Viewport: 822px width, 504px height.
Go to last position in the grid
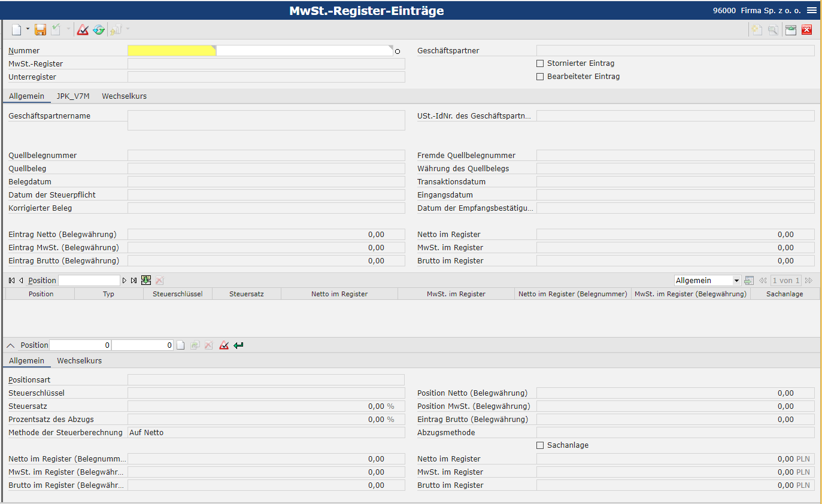(x=134, y=280)
